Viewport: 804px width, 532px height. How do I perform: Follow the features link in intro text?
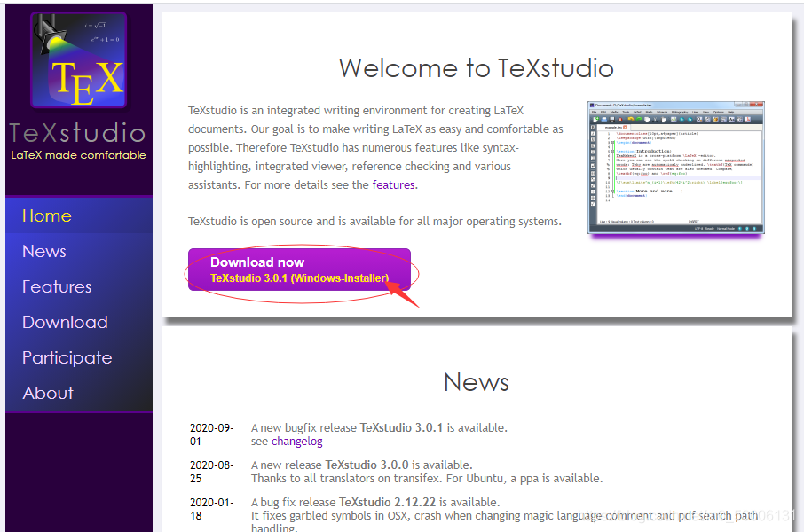(x=393, y=184)
